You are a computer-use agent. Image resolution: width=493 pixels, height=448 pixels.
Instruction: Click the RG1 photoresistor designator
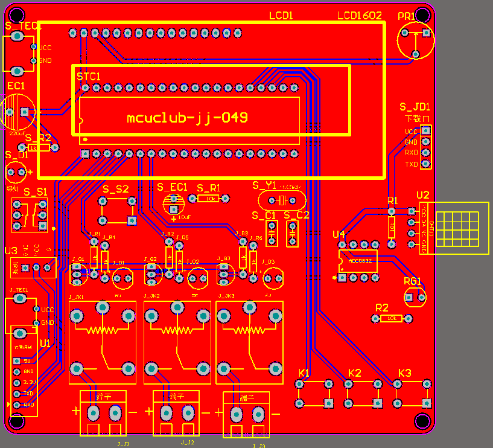[412, 281]
